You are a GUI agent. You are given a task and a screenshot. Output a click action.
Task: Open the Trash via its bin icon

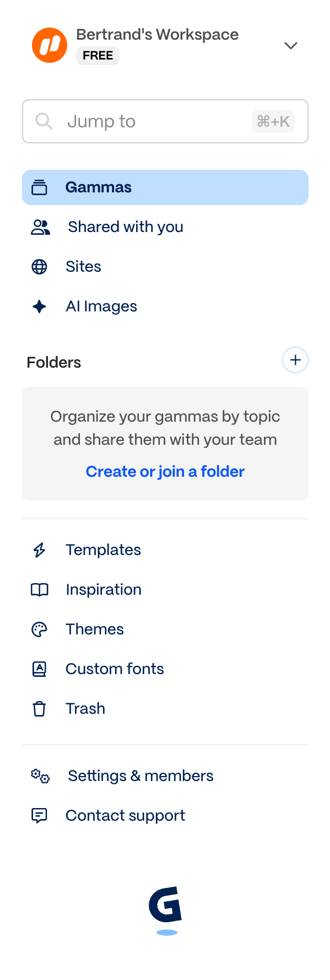[39, 708]
